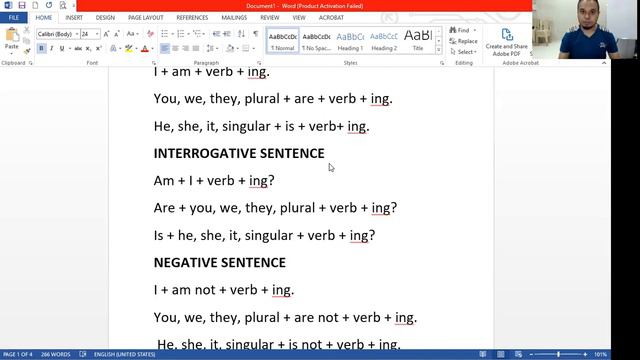Switch to the INSERT tab
The image size is (640, 360).
74,18
